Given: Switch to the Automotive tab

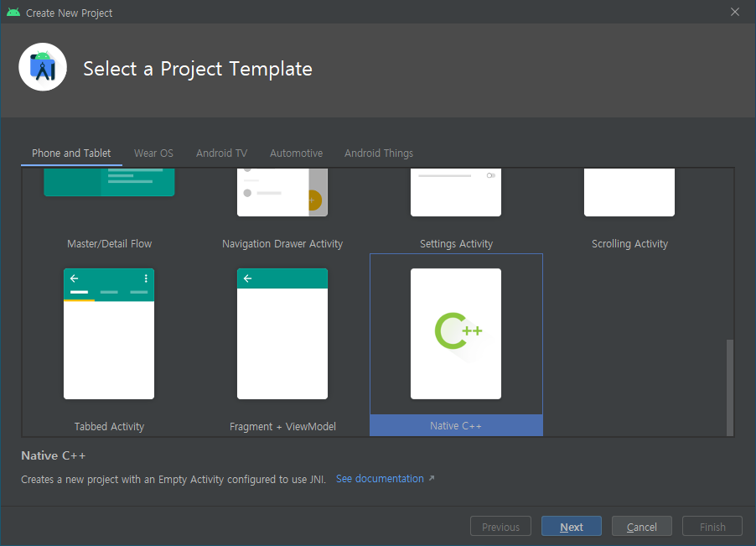Looking at the screenshot, I should pyautogui.click(x=296, y=153).
